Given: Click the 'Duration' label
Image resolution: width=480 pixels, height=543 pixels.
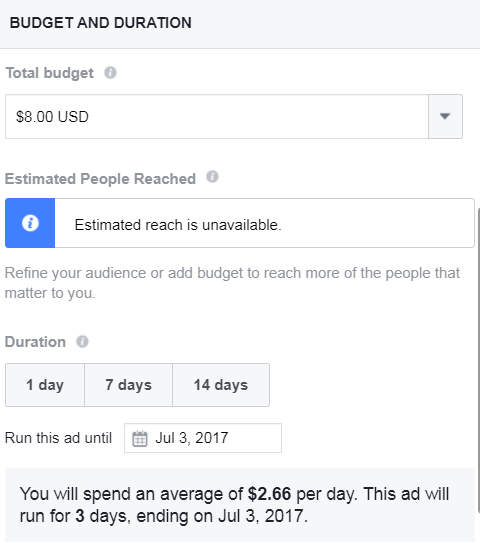Looking at the screenshot, I should (35, 342).
